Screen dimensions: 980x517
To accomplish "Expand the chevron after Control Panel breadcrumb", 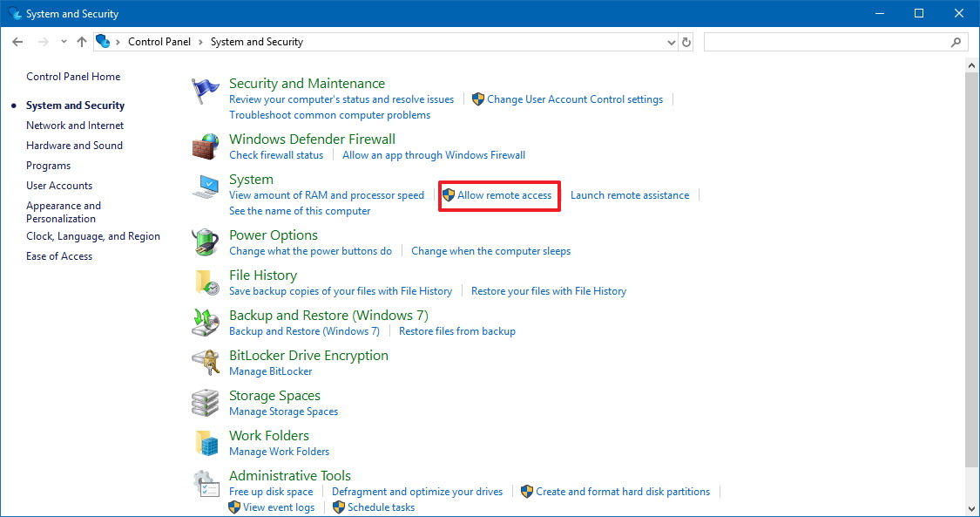I will coord(200,42).
